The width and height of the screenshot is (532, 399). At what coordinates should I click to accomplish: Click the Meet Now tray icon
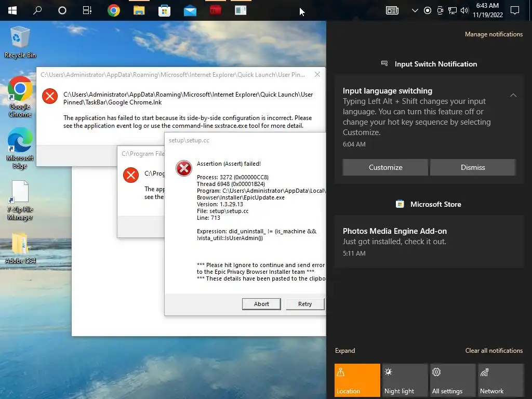click(x=440, y=10)
